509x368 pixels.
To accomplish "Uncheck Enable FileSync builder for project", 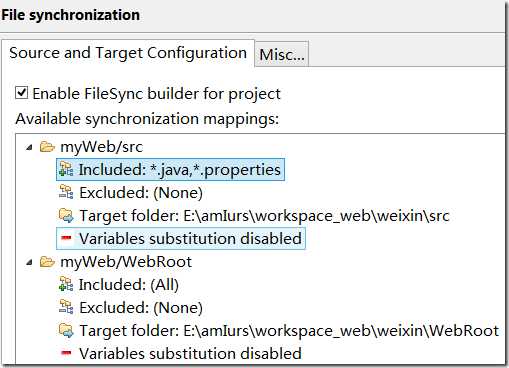I will 22,93.
